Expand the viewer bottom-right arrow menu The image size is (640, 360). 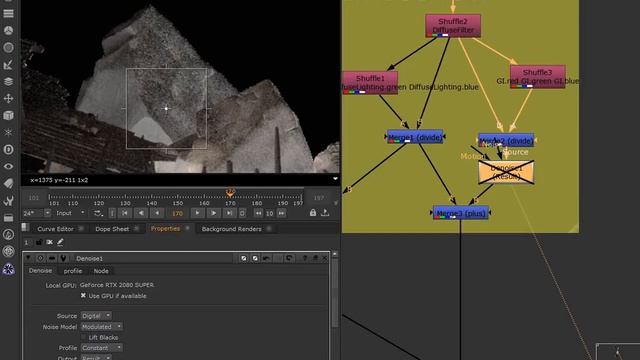(335, 179)
